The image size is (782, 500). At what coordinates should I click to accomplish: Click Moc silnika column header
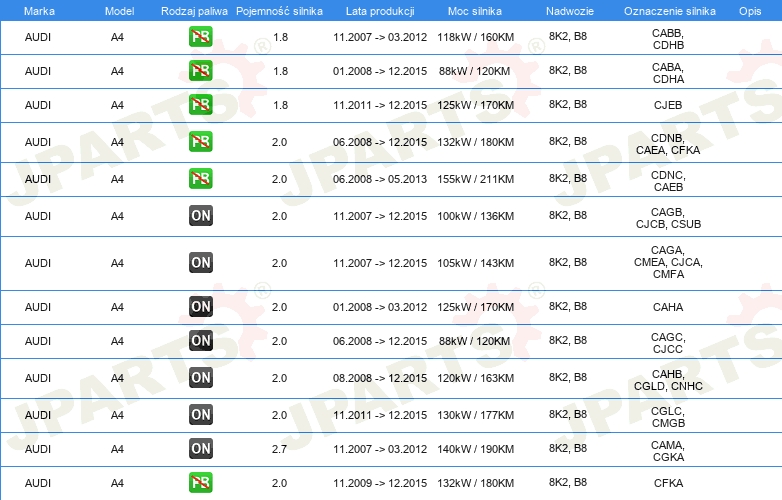pos(475,11)
